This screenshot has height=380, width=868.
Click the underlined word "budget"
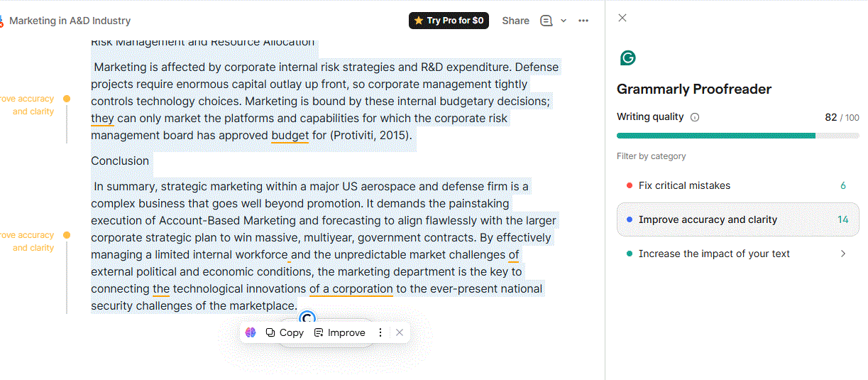click(290, 135)
